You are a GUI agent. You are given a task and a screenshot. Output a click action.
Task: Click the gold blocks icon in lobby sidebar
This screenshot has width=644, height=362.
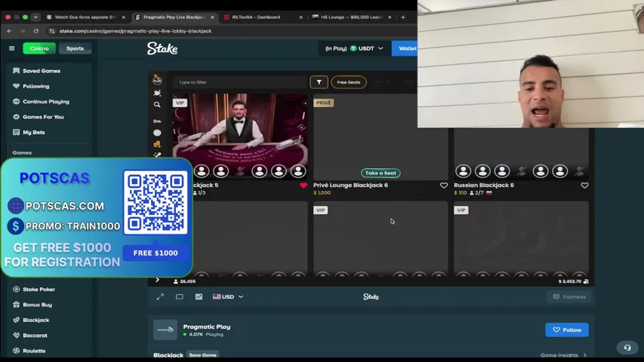tap(157, 144)
